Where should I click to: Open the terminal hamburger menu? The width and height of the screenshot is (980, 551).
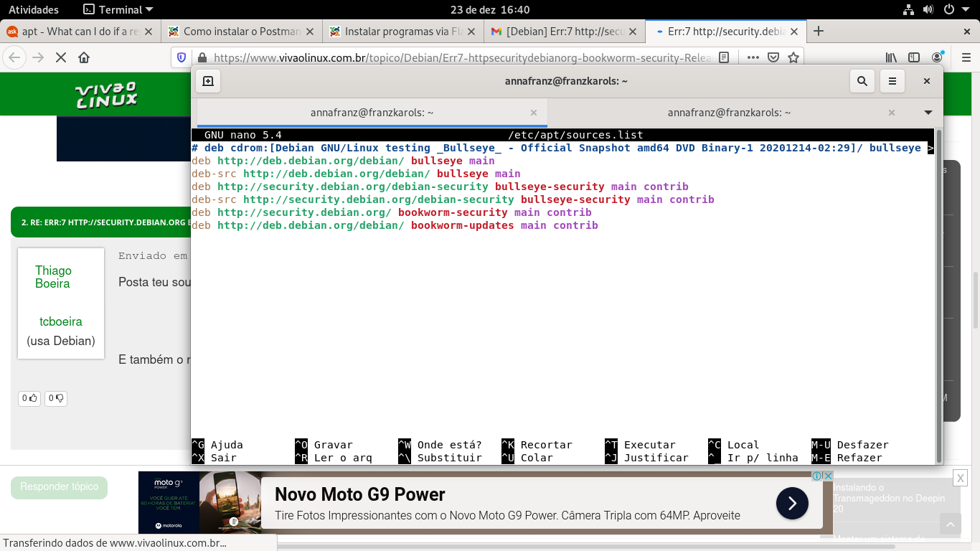click(x=892, y=81)
